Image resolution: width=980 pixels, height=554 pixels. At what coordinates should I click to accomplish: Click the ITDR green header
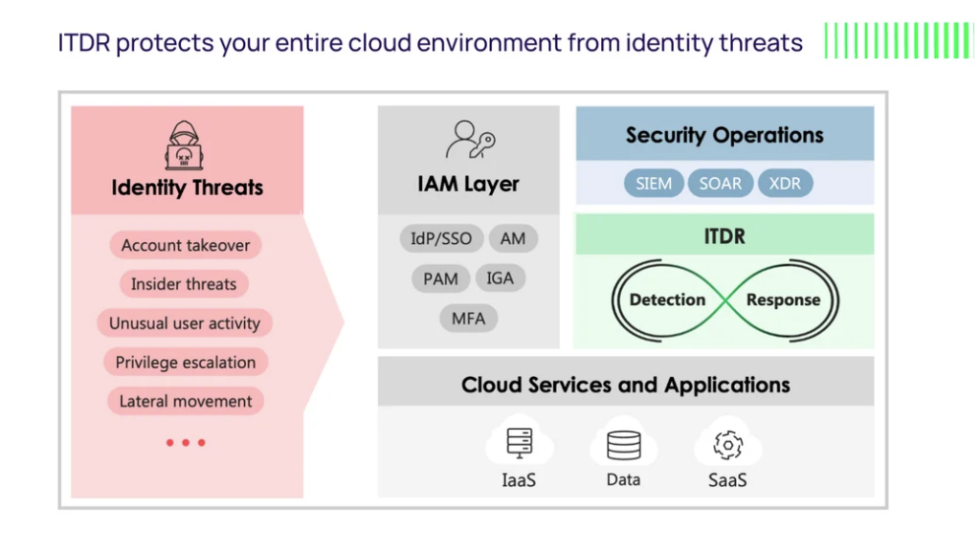pyautogui.click(x=725, y=235)
